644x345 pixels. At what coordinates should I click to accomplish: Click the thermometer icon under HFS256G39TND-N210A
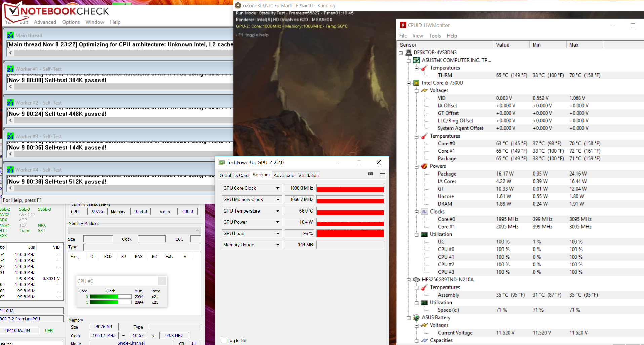click(424, 287)
